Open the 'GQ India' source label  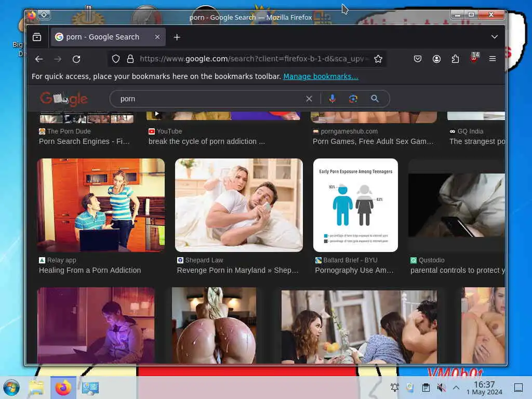coord(467,131)
